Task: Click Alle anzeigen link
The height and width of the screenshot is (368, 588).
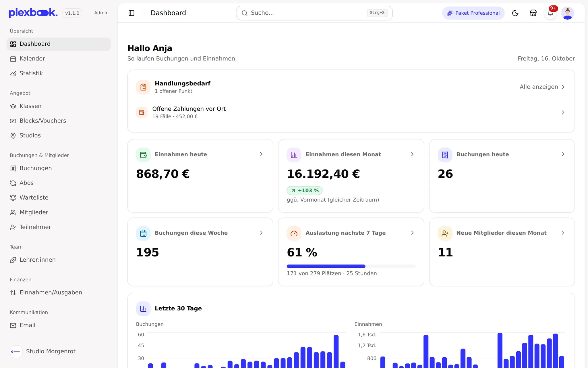Action: [x=542, y=87]
